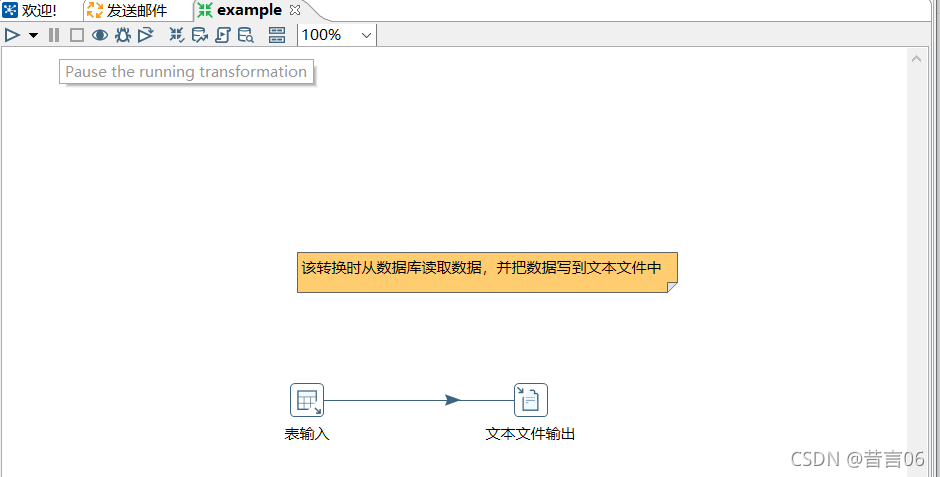Show the execution results pane
This screenshot has width=940, height=477.
(x=277, y=35)
